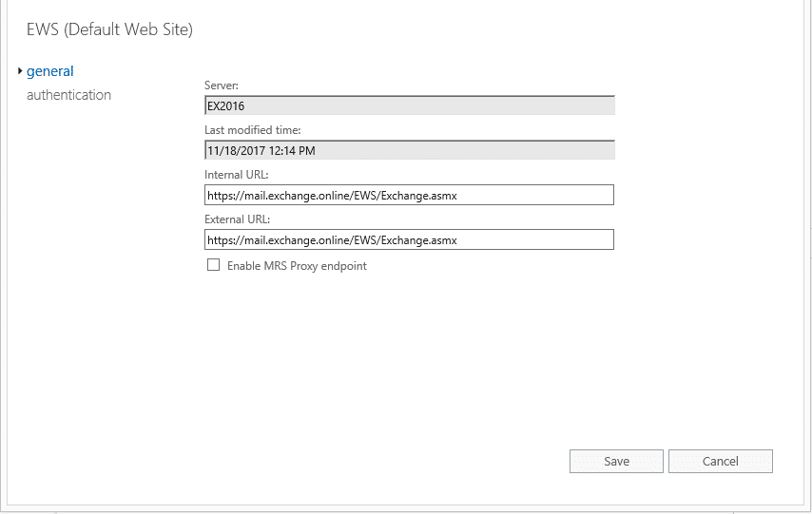Click the 'Internal URL:' label
This screenshot has height=514, width=812.
(236, 175)
